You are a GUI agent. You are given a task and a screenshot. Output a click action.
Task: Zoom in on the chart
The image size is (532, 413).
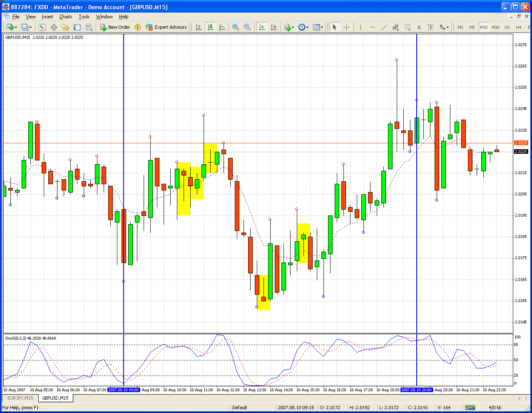tap(236, 27)
